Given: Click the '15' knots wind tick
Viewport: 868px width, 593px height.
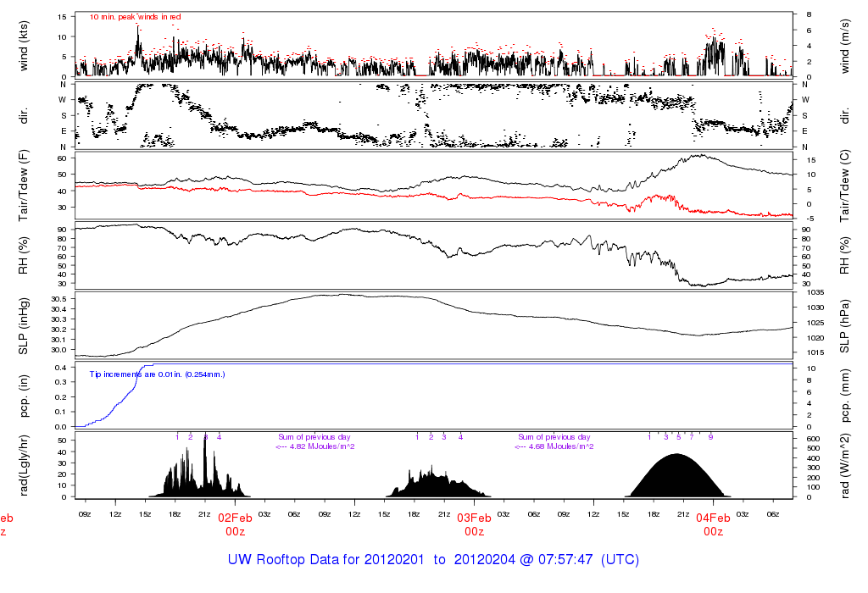Looking at the screenshot, I should 62,17.
